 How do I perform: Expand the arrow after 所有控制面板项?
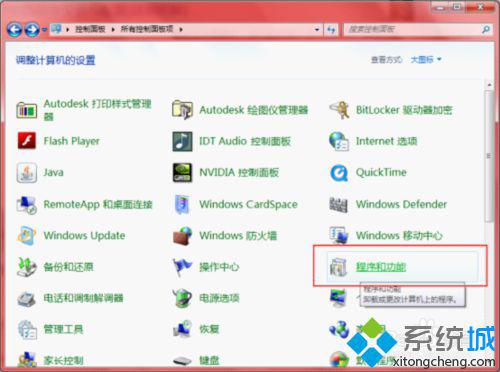[181, 30]
